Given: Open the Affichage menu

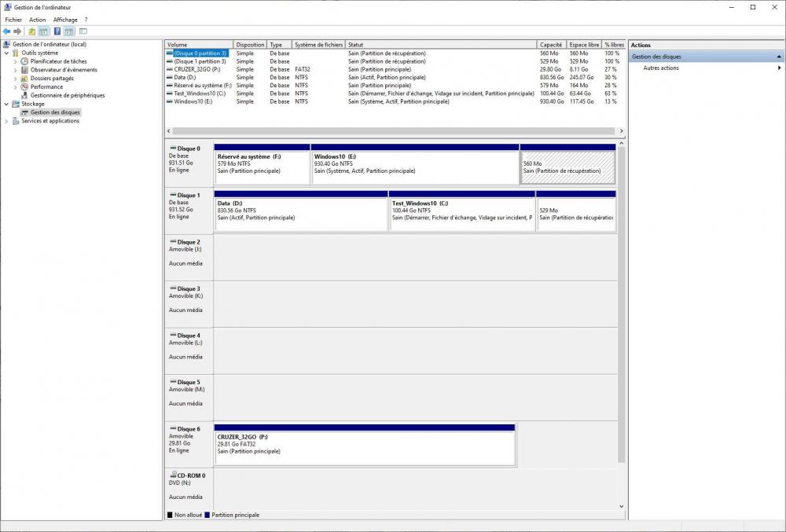Looking at the screenshot, I should click(65, 20).
